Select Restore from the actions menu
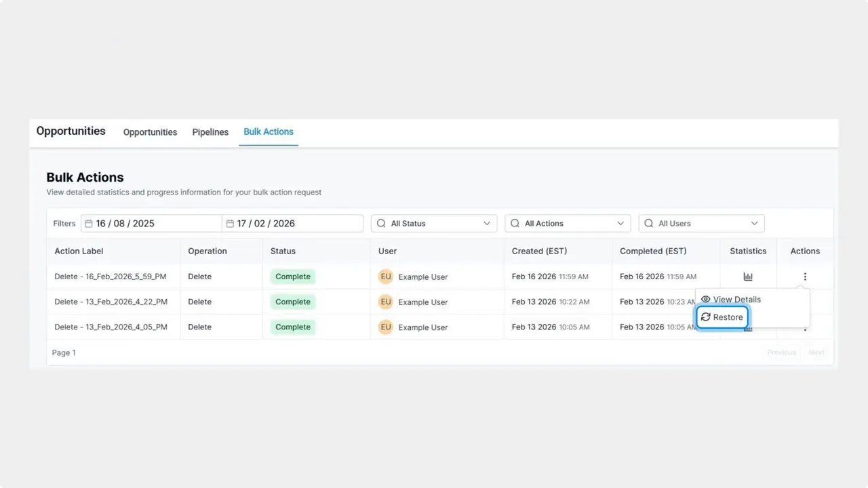The height and width of the screenshot is (488, 868). pos(722,317)
